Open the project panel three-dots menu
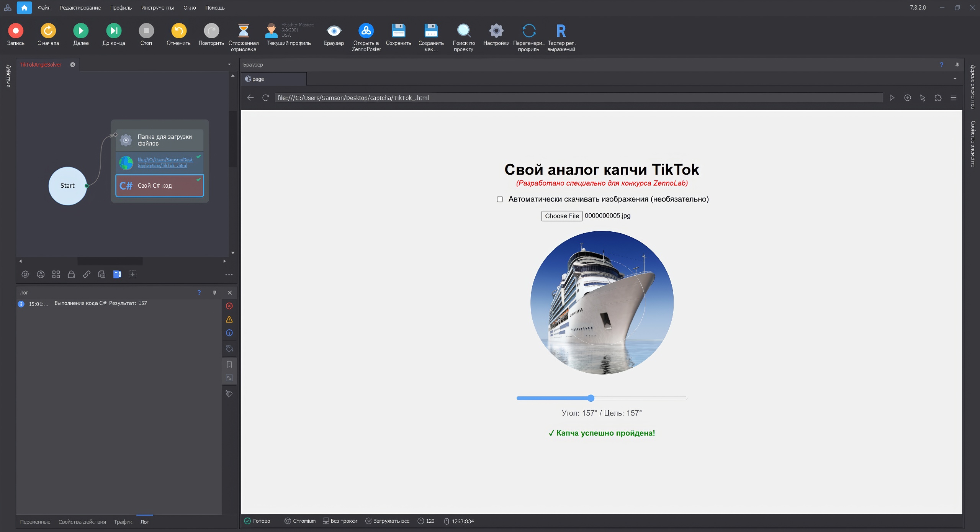Viewport: 980px width, 532px height. point(229,275)
